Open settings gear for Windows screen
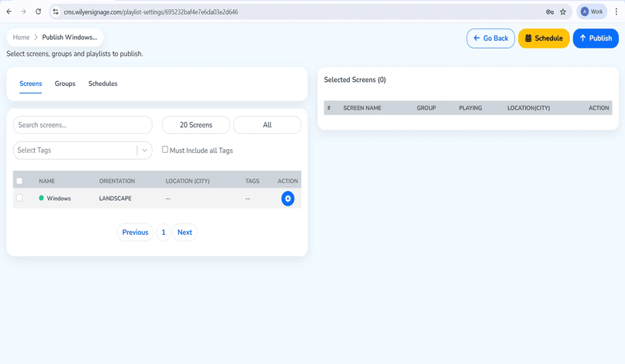625x364 pixels. click(x=288, y=198)
